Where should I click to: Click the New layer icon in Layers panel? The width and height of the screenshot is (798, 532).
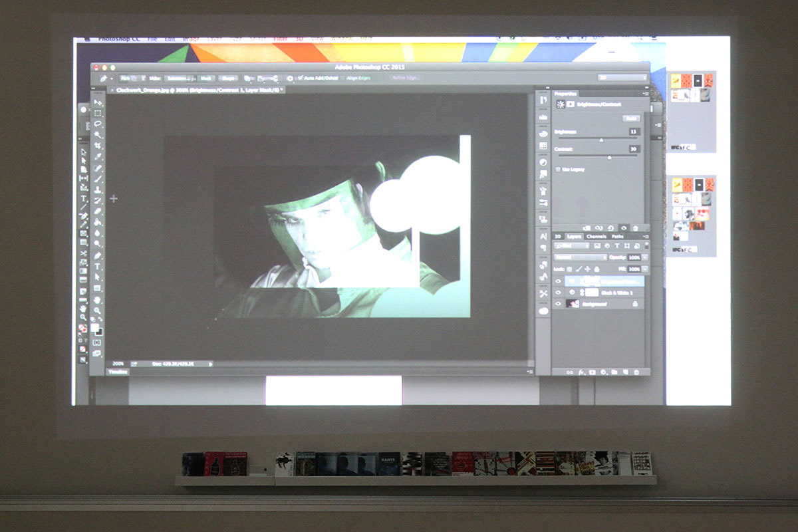point(626,372)
